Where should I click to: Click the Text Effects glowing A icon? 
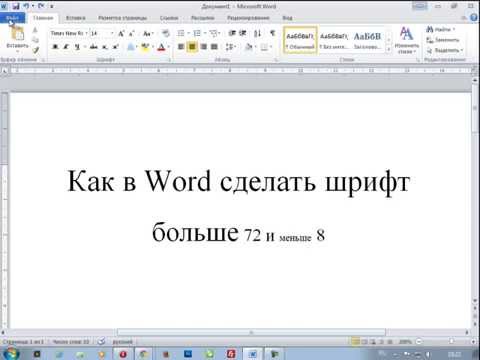tap(131, 47)
